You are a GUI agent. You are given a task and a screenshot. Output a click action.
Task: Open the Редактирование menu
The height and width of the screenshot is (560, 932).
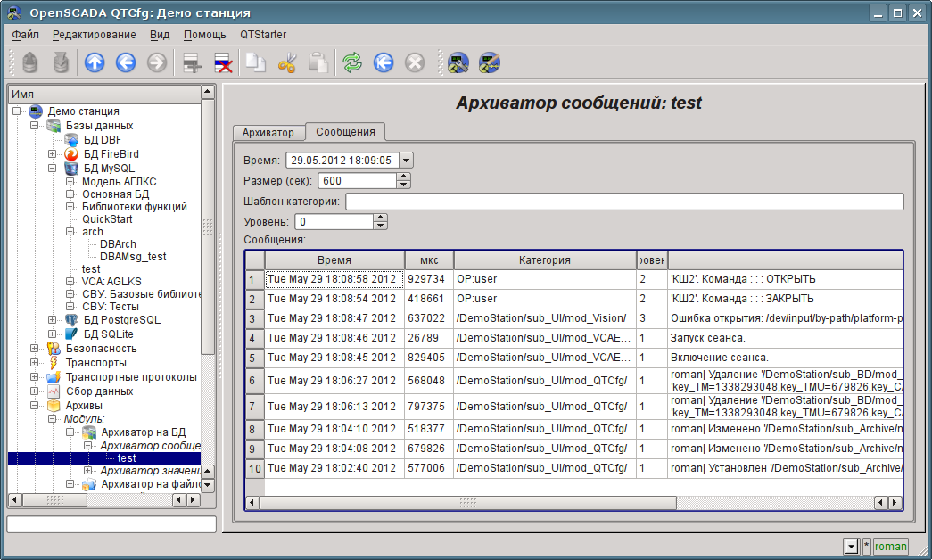point(94,35)
